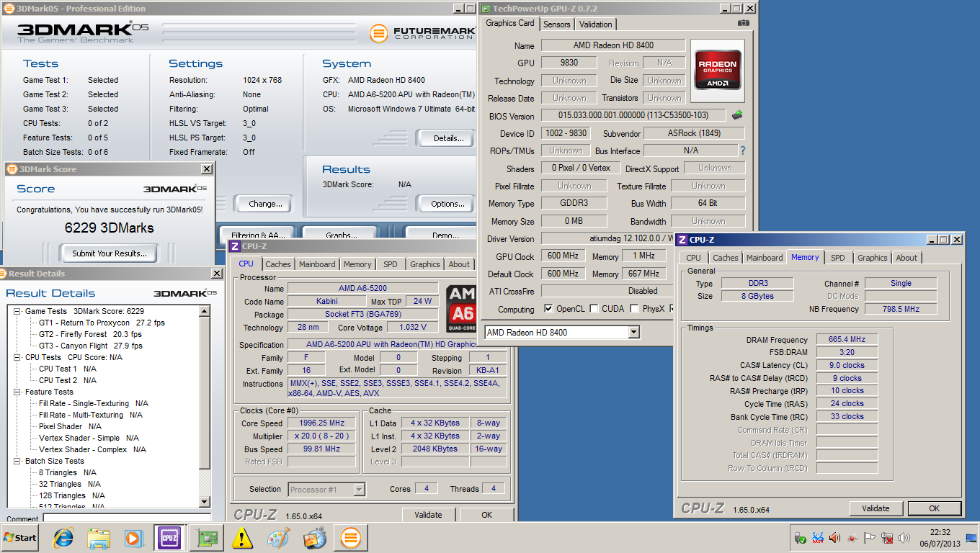The image size is (980, 553).
Task: Click the stopwatch picture taskbar icon
Action: (x=315, y=538)
